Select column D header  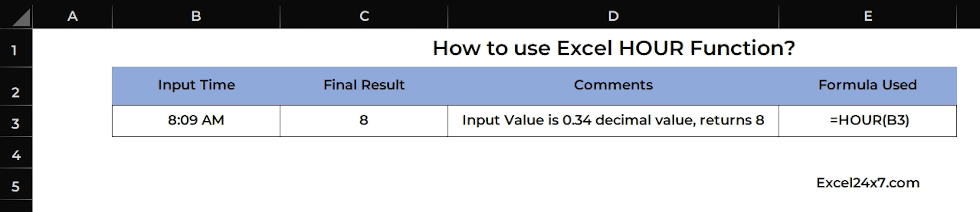pos(613,16)
